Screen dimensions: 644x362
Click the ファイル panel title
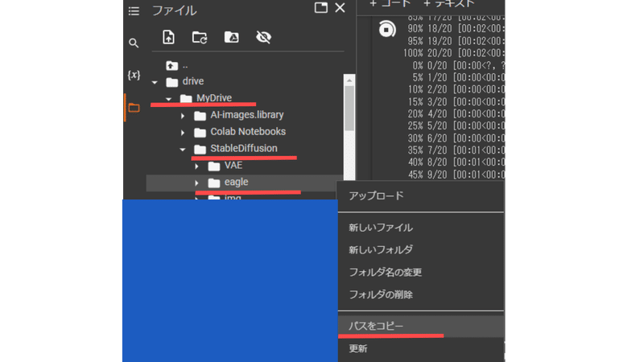[x=175, y=10]
